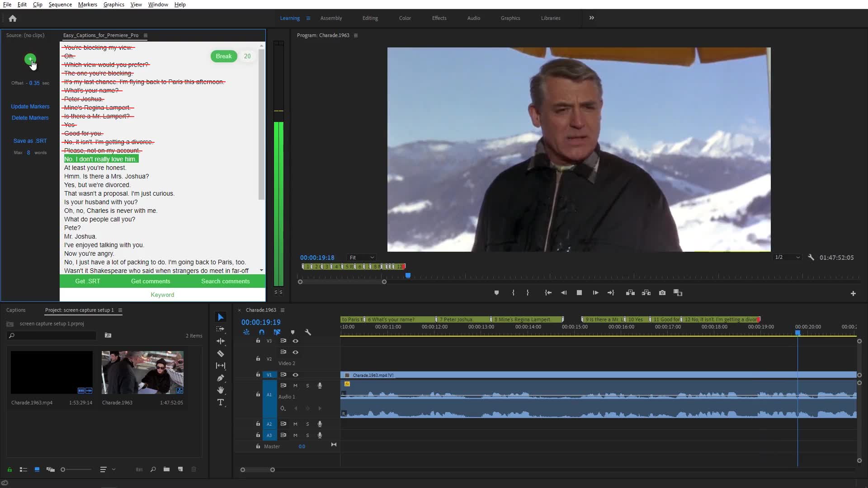Expand the sequence workspace dropdown
Viewport: 868px width, 488px height.
click(x=591, y=18)
